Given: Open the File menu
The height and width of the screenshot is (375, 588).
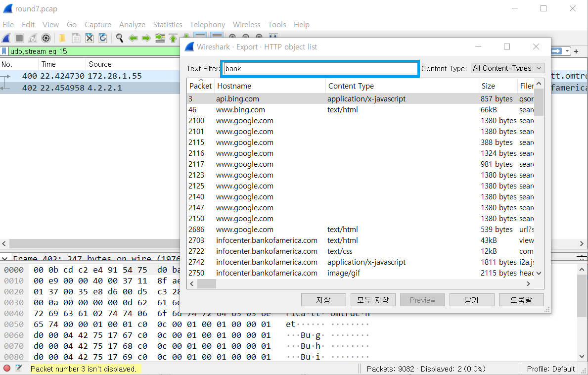Looking at the screenshot, I should click(x=8, y=25).
